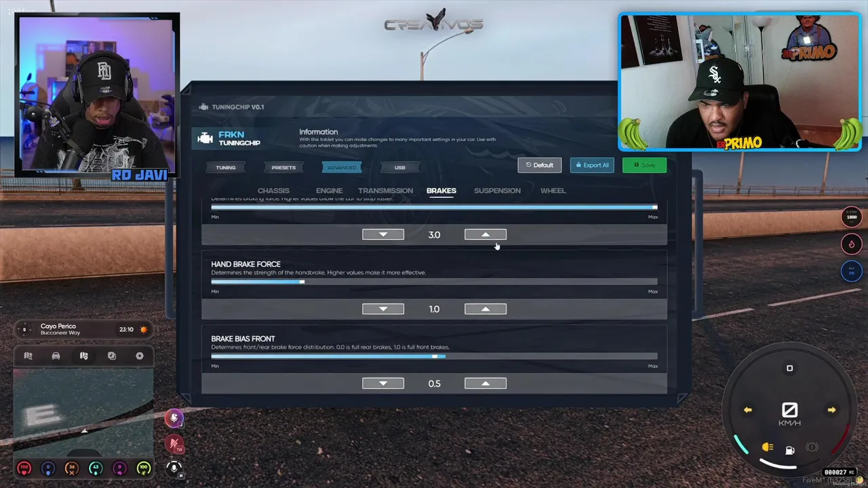Decrease Brake Bias Front value
This screenshot has width=868, height=488.
point(383,384)
